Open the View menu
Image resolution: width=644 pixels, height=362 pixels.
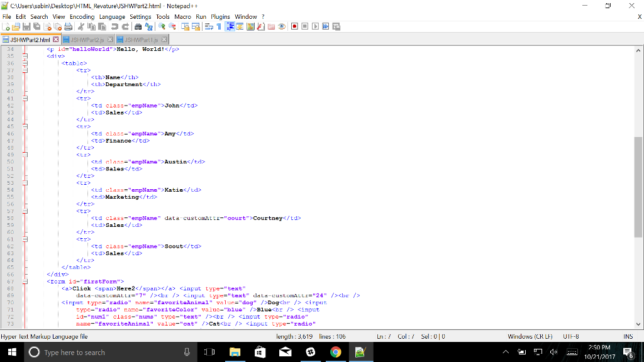[58, 17]
